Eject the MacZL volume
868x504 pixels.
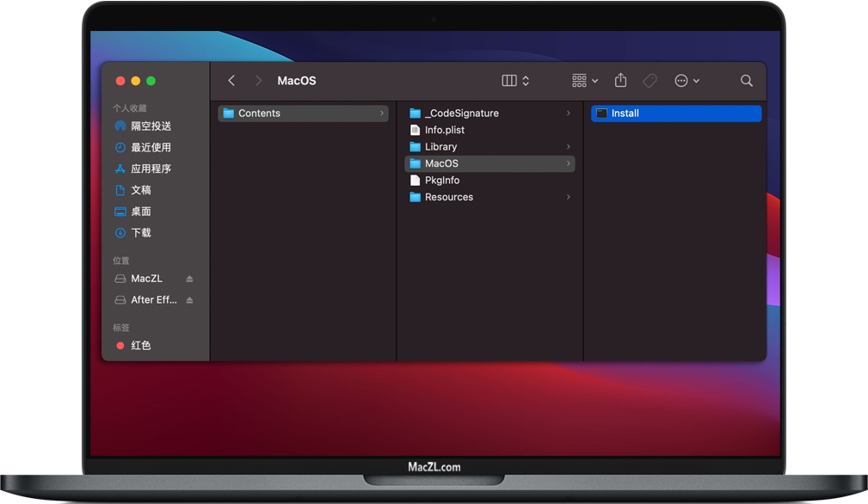[189, 279]
